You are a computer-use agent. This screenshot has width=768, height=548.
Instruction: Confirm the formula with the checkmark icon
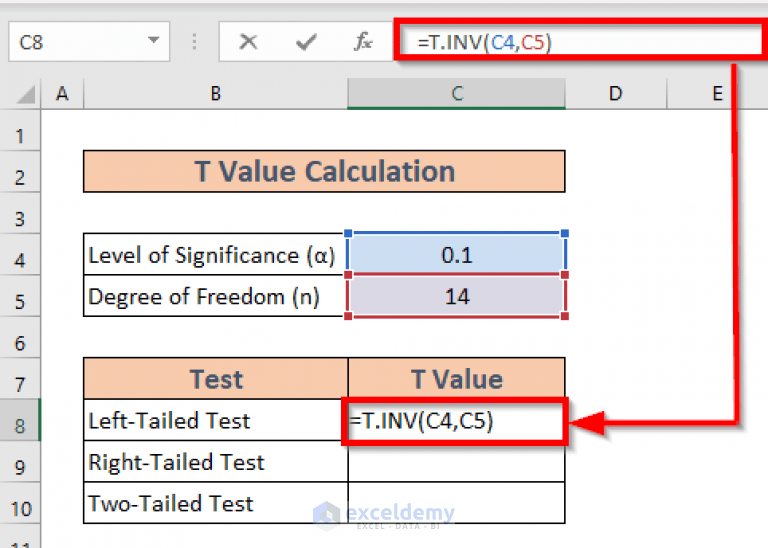307,42
